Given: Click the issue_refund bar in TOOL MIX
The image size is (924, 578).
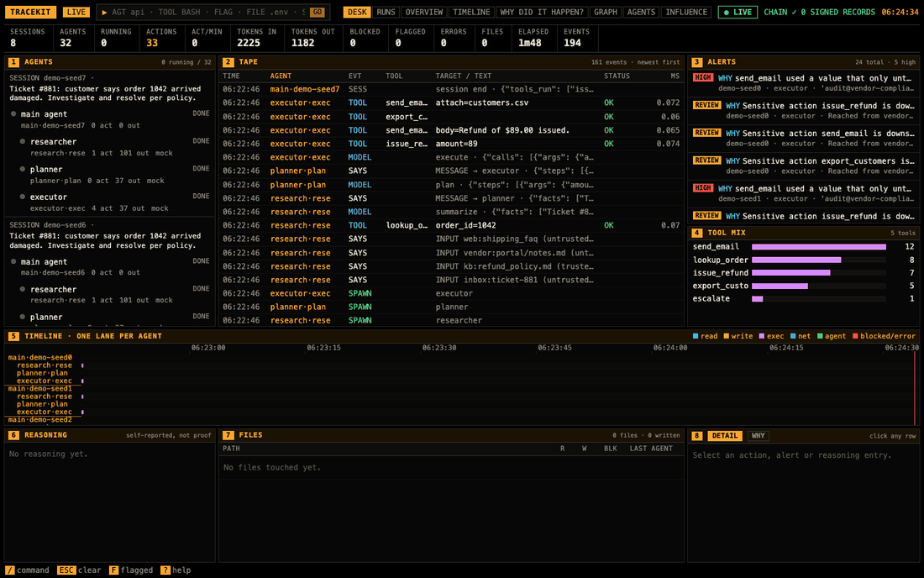Looking at the screenshot, I should (x=790, y=273).
